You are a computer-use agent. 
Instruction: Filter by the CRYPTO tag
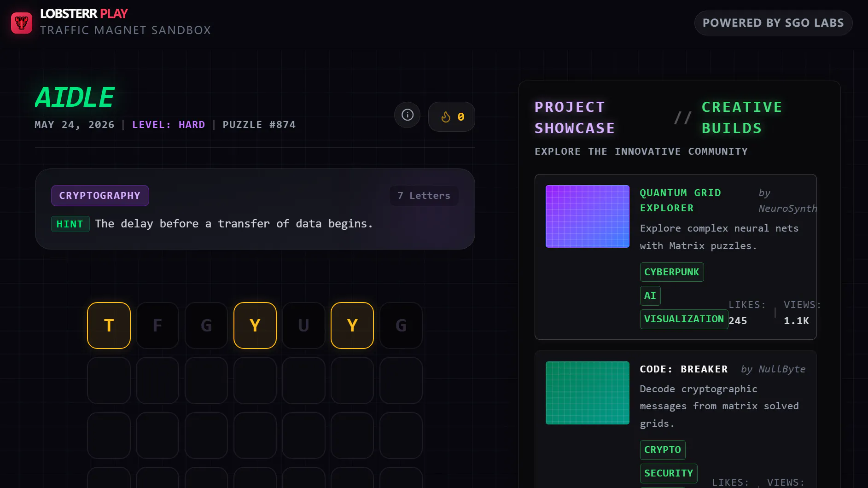click(663, 450)
